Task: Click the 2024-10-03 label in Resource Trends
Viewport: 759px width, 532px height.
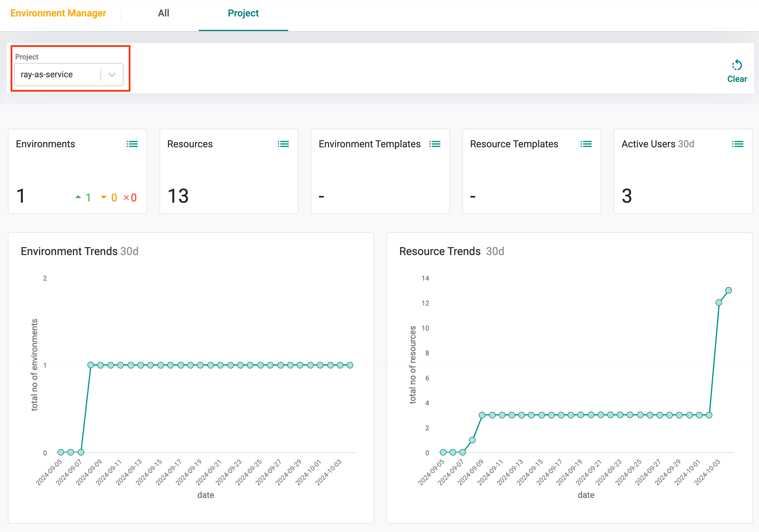Action: pos(707,472)
